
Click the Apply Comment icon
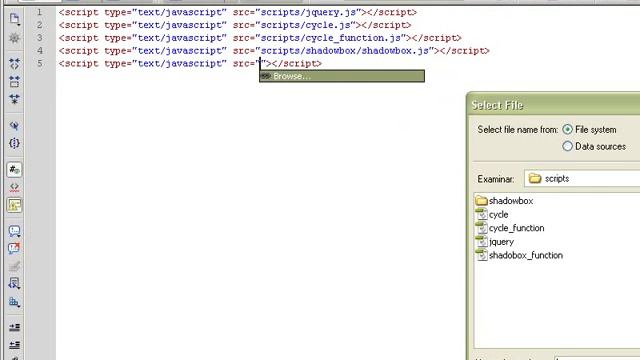(x=14, y=231)
